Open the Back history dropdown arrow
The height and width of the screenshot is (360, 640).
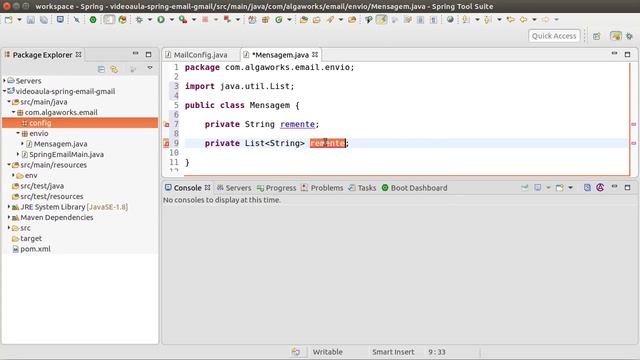click(x=534, y=20)
